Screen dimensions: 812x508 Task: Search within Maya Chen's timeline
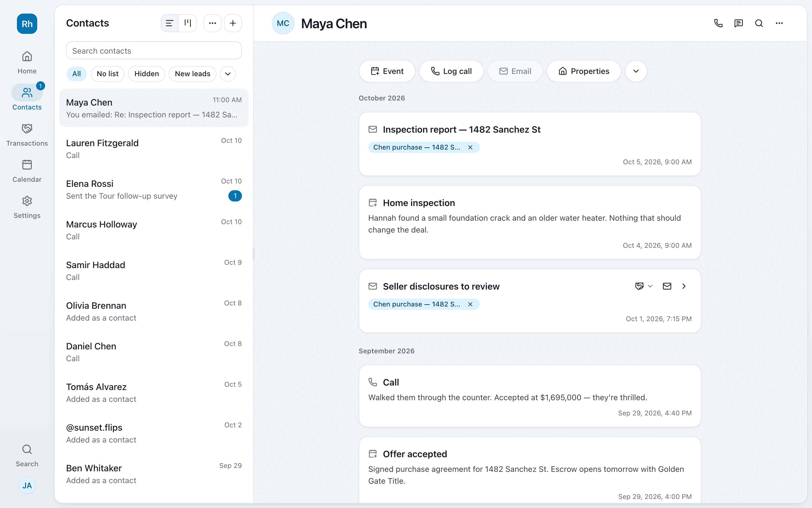click(x=759, y=23)
